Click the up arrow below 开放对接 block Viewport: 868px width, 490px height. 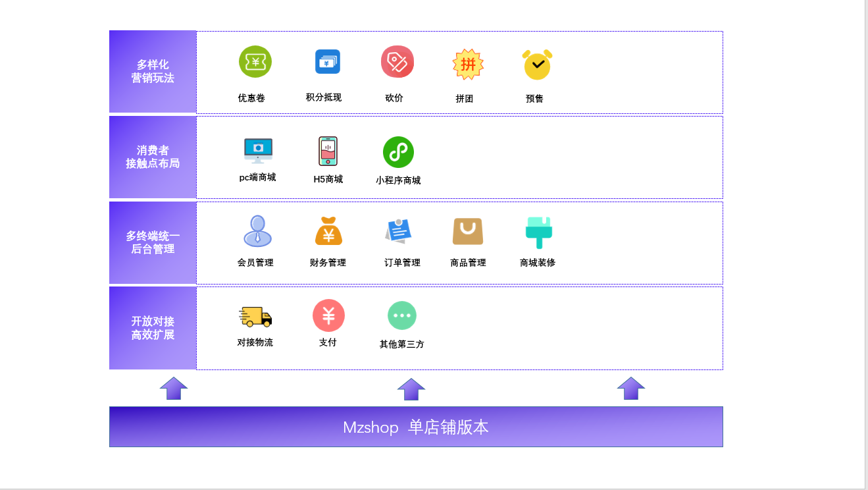click(x=174, y=388)
